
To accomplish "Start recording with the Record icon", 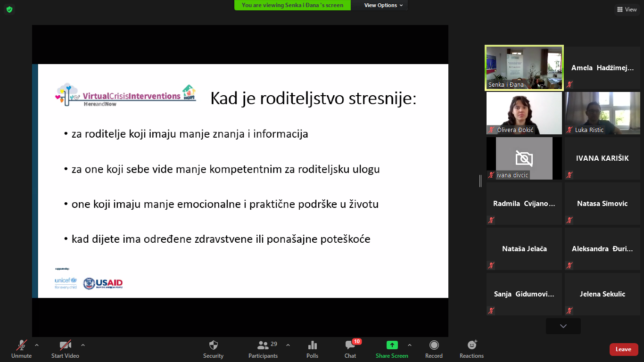I will pos(434,349).
